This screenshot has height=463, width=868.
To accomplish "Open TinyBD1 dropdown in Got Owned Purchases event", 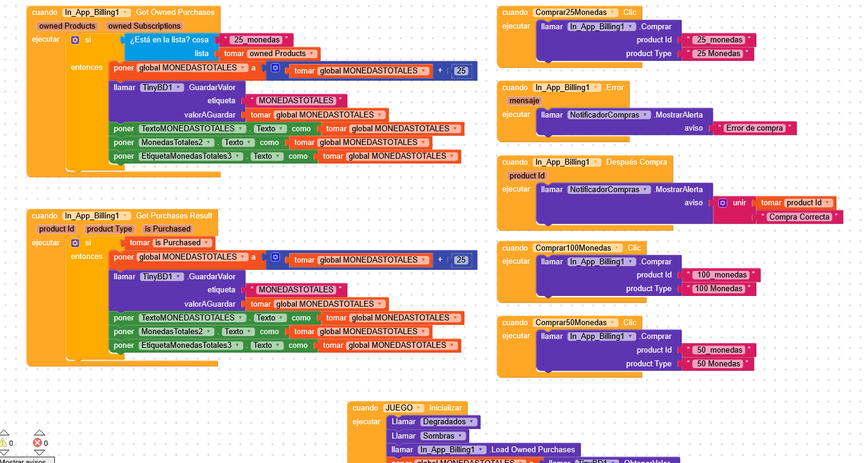I will click(162, 88).
